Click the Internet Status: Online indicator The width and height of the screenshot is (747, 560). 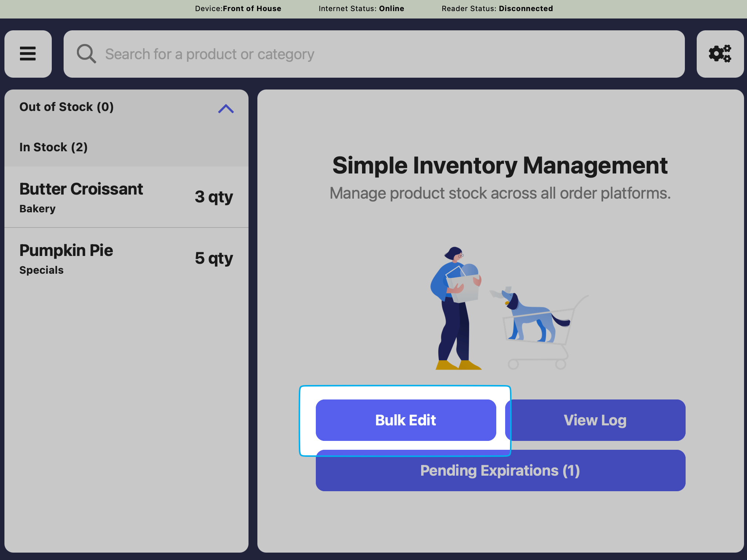point(361,9)
